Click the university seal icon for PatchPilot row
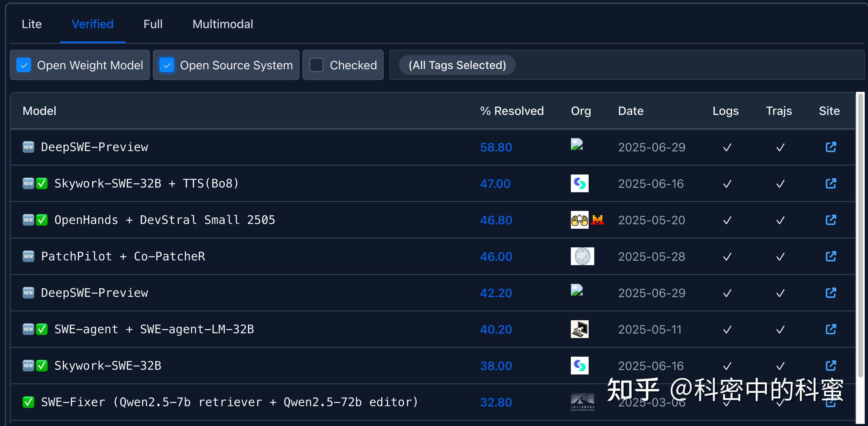Viewport: 868px width, 426px height. pos(582,256)
